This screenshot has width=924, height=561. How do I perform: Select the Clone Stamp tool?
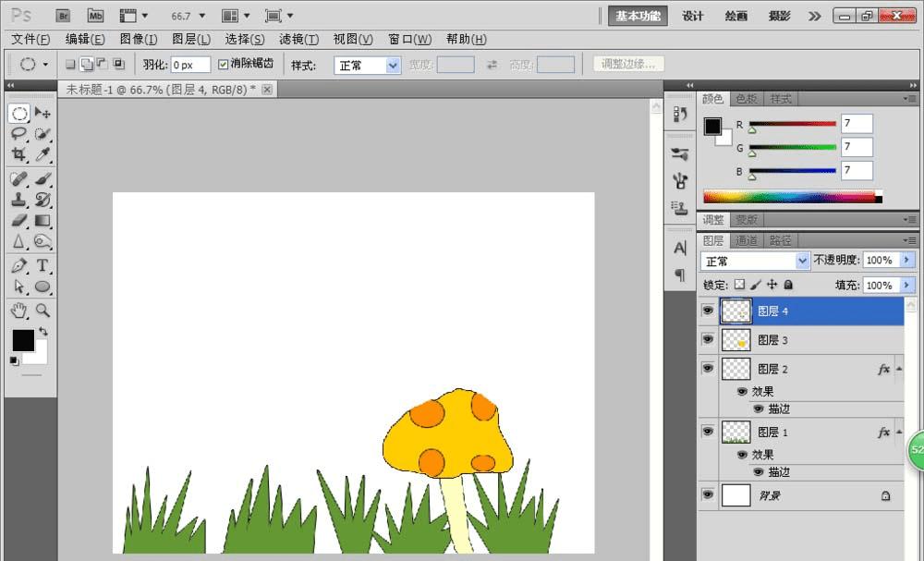(x=18, y=199)
